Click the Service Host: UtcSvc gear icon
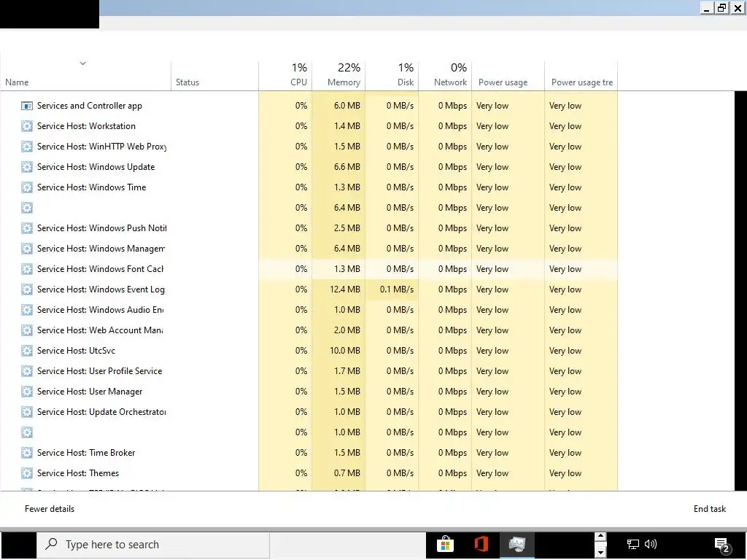Screen dimensions: 747x560 [x=27, y=351]
